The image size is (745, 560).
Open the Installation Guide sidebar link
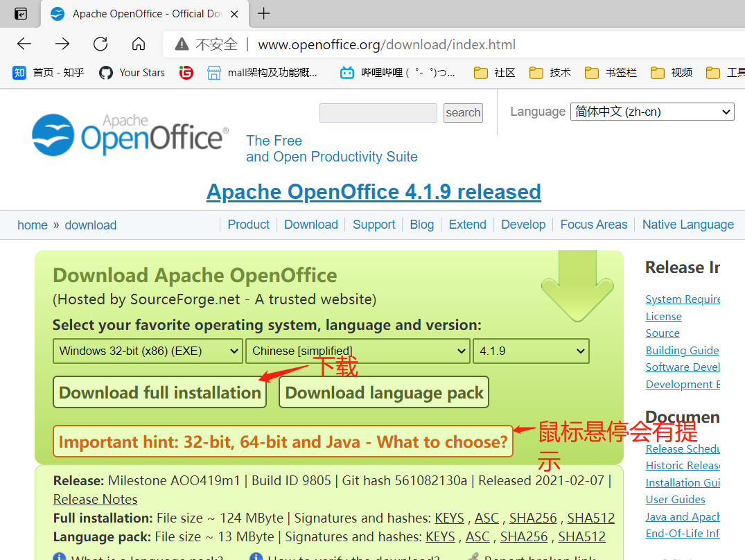pyautogui.click(x=683, y=483)
